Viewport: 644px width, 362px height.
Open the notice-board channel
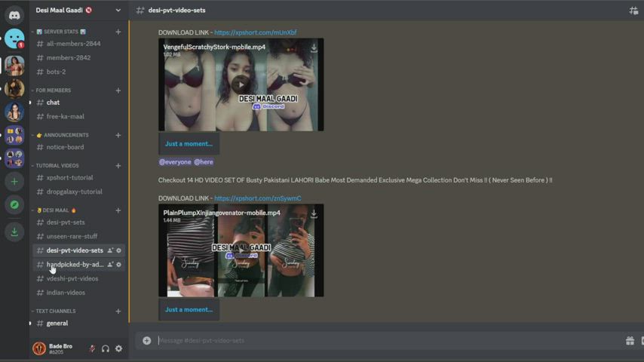[78, 147]
